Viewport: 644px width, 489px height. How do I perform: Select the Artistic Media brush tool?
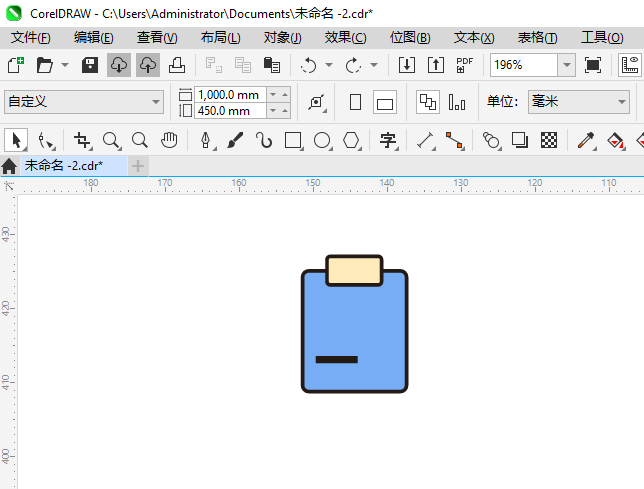point(235,140)
